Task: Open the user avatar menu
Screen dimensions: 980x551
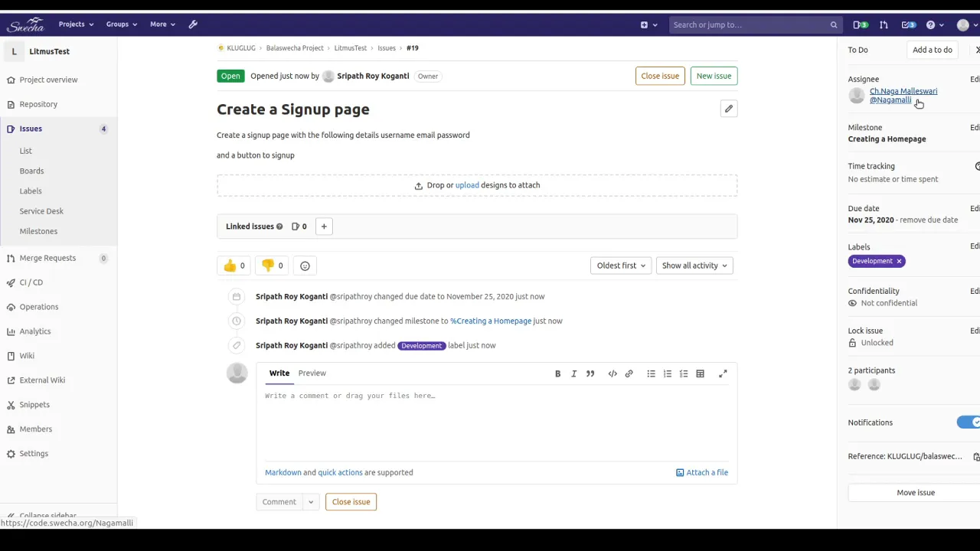Action: tap(966, 24)
